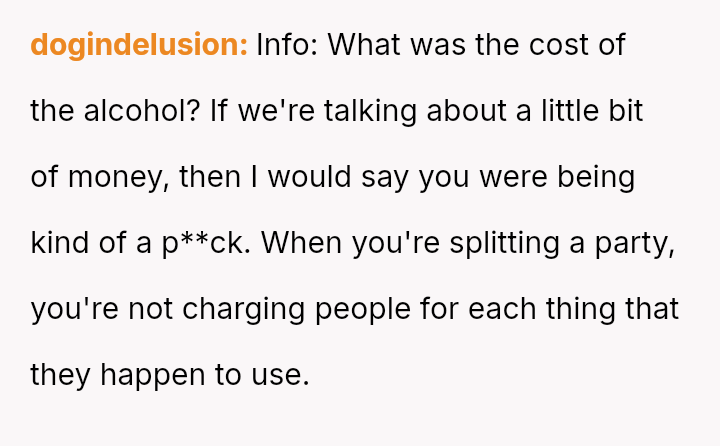Open the dogindelusion user profile link
Screen dimensions: 720x446
[139, 45]
